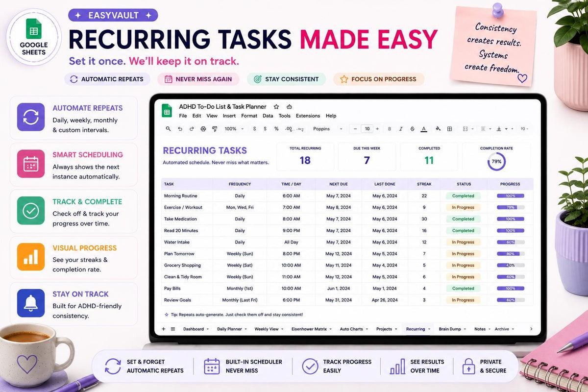Screen dimensions: 588x392
Task: Click the NEVER MISS AGAIN pill badge
Action: click(198, 79)
